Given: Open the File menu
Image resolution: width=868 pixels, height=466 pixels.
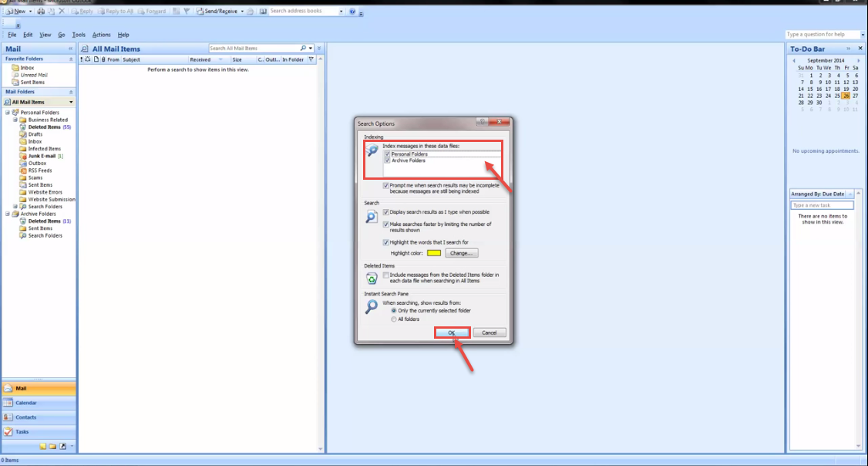Looking at the screenshot, I should tap(12, 35).
